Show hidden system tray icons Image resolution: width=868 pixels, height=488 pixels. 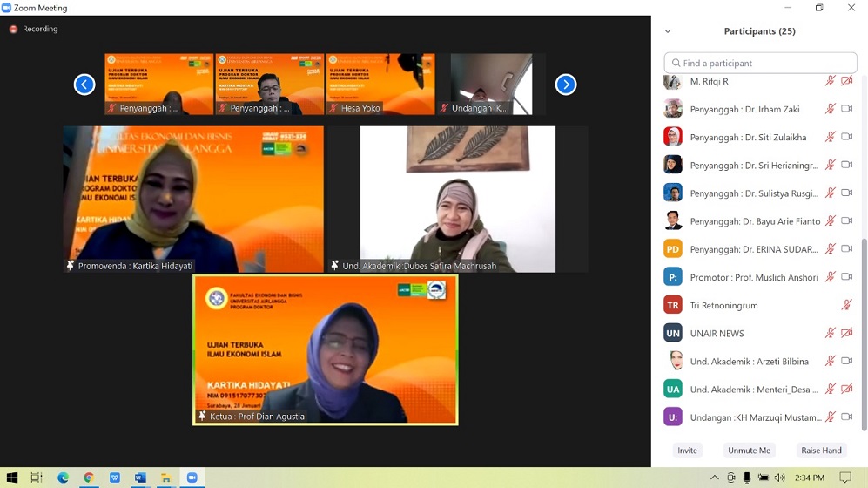pyautogui.click(x=715, y=478)
